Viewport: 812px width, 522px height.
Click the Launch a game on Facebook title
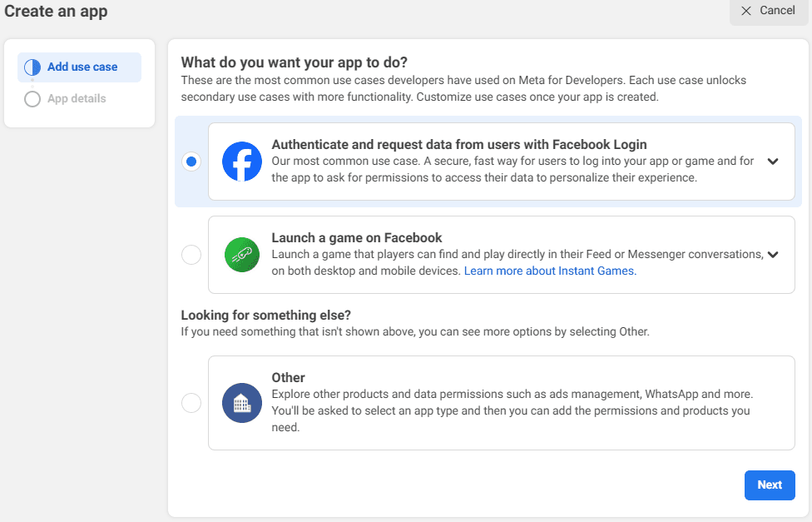tap(357, 237)
